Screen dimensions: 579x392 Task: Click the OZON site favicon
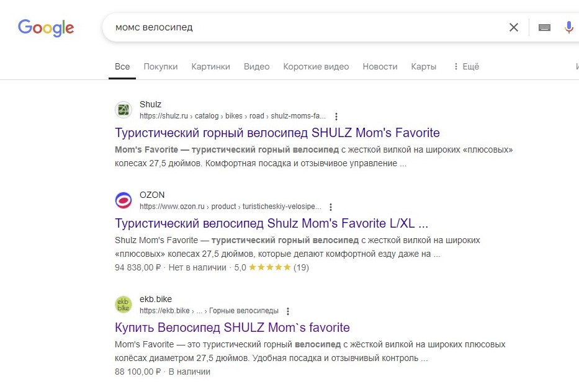coord(123,200)
